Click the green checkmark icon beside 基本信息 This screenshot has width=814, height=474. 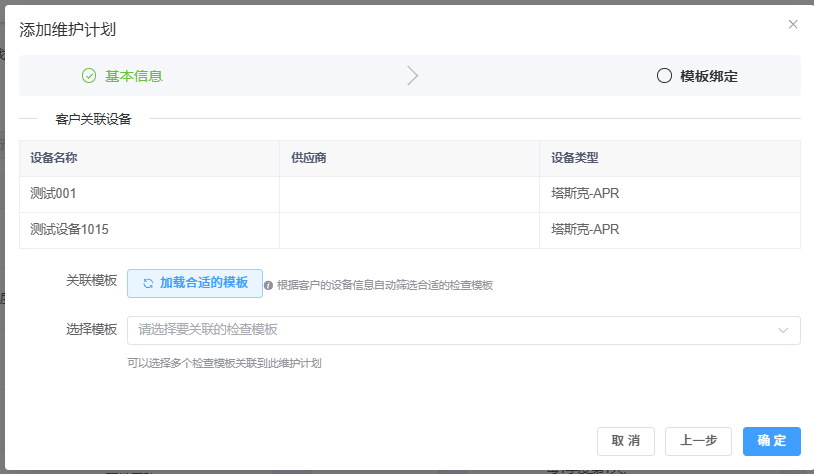pyautogui.click(x=89, y=76)
